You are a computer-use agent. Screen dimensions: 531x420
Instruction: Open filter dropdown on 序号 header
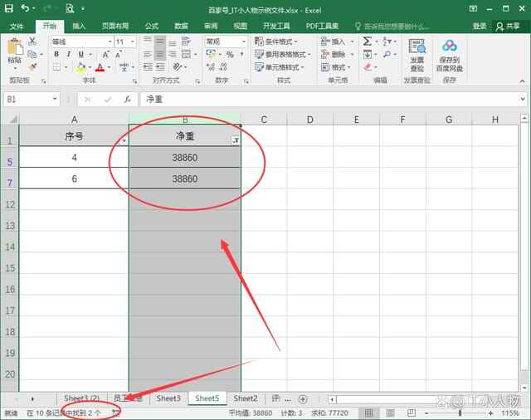click(124, 140)
